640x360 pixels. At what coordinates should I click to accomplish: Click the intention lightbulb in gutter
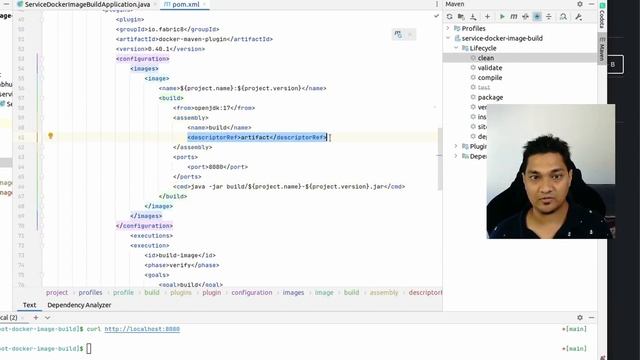pos(51,136)
